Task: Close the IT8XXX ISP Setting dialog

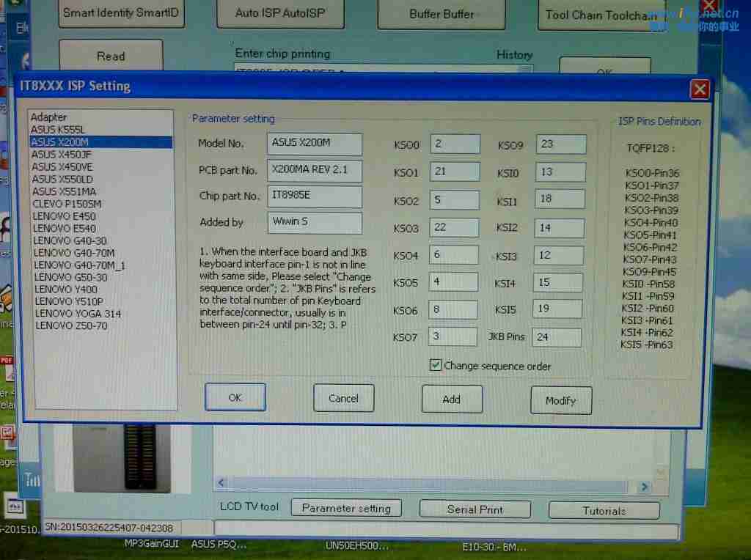Action: 700,89
